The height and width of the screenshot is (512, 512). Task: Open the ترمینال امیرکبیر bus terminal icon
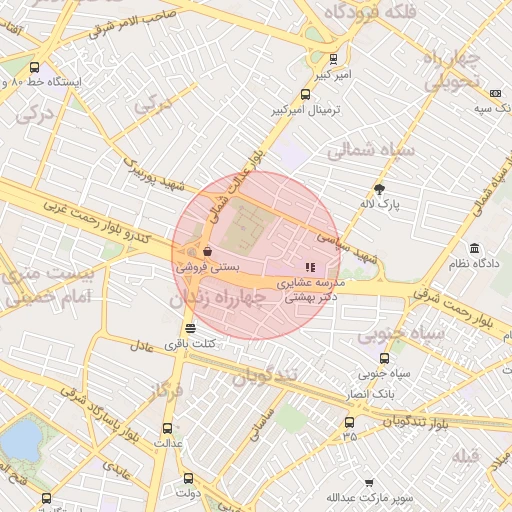[x=305, y=95]
